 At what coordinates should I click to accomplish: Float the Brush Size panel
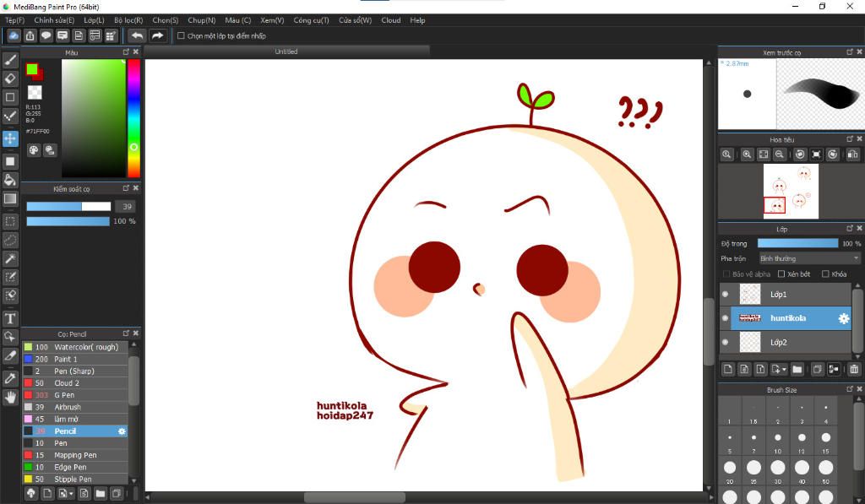(850, 389)
